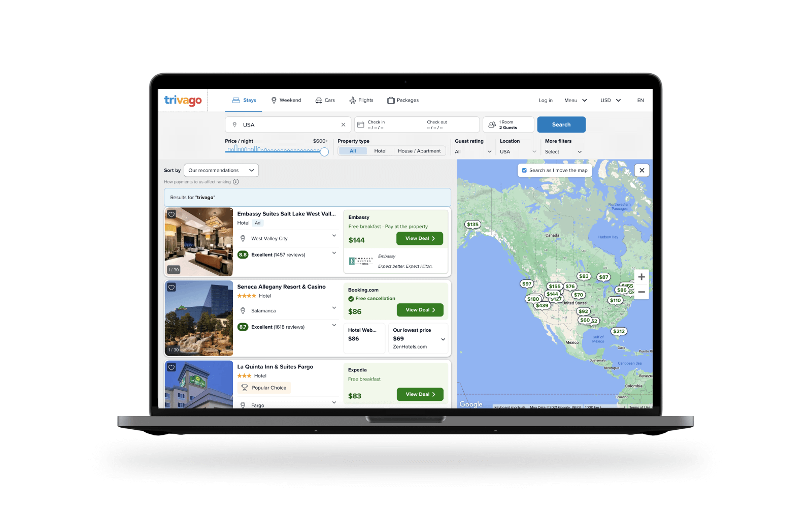Click the $97 map price marker

point(527,283)
